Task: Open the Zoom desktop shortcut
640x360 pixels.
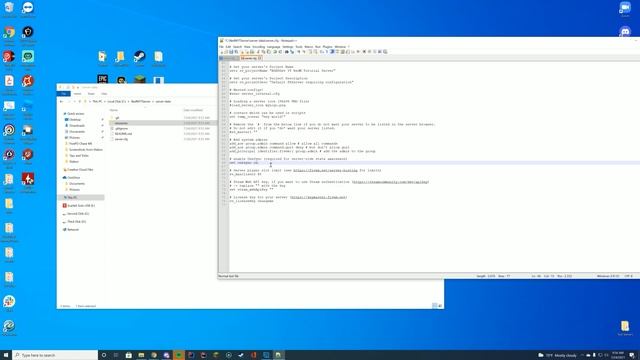Action: pyautogui.click(x=625, y=9)
